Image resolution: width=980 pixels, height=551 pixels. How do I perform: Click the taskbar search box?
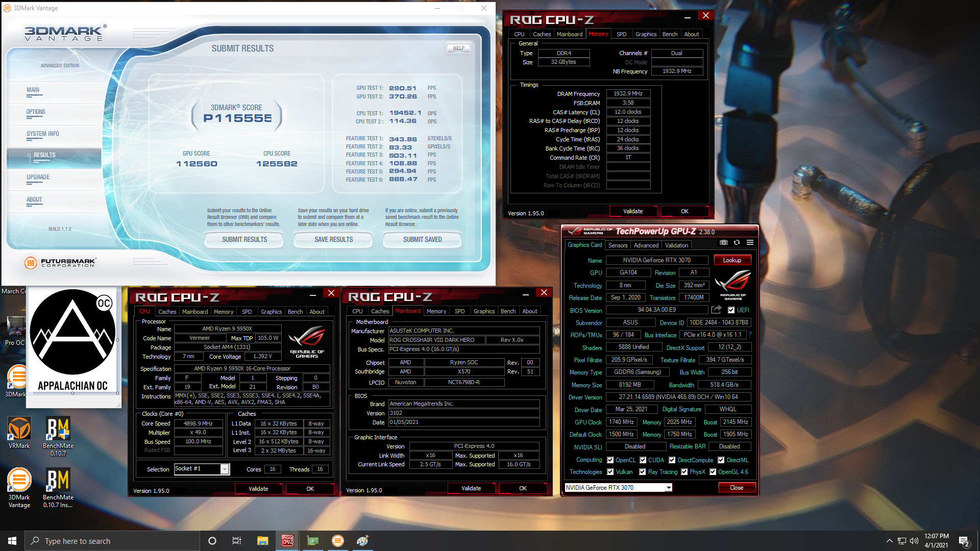pyautogui.click(x=112, y=541)
